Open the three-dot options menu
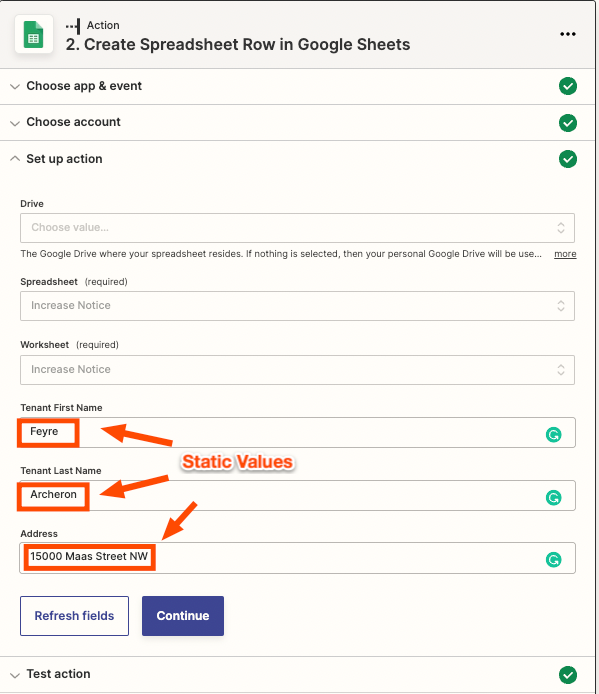 [x=568, y=34]
